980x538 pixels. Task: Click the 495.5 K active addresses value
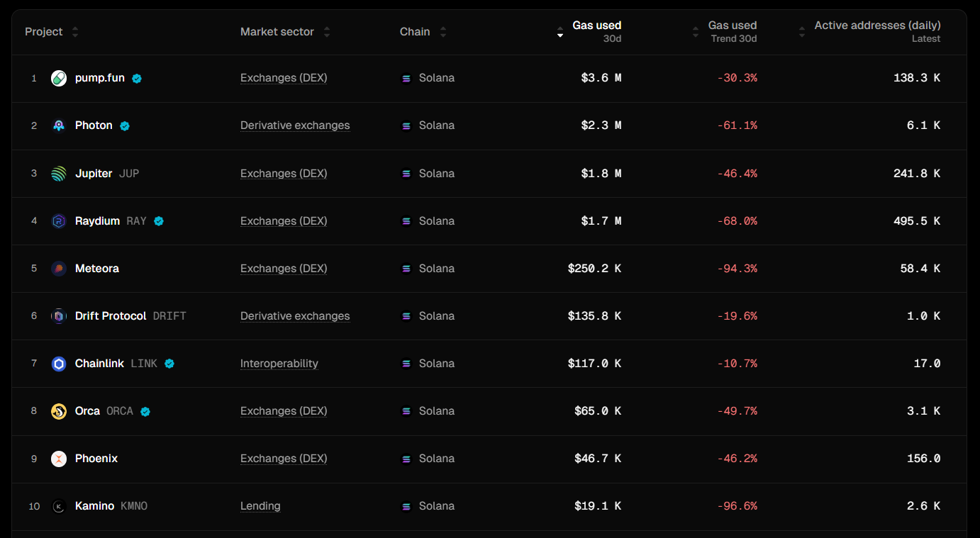(x=917, y=221)
